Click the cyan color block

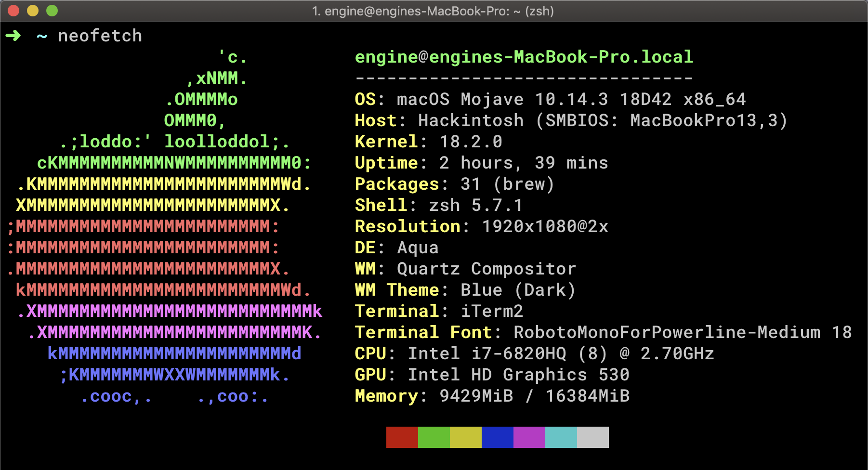pos(561,437)
